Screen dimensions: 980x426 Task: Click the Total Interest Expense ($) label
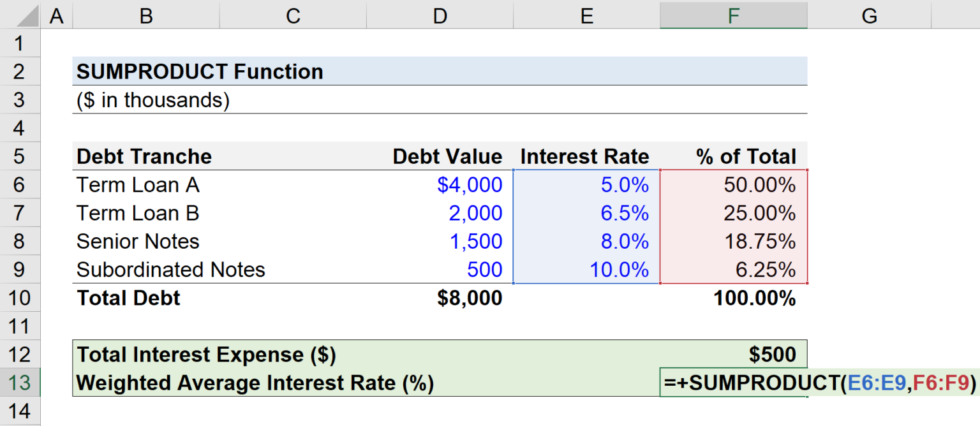[x=191, y=354]
